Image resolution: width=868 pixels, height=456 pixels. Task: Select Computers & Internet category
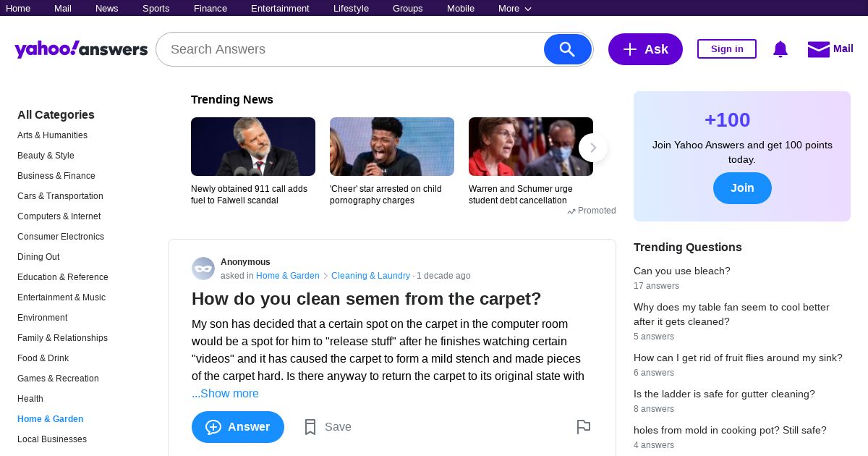pyautogui.click(x=59, y=216)
